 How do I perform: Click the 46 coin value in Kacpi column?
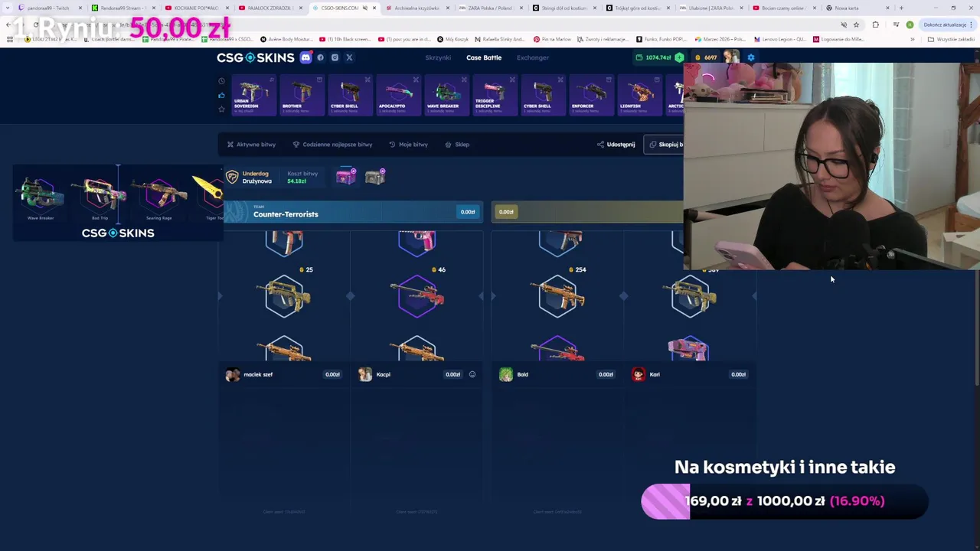click(x=438, y=269)
